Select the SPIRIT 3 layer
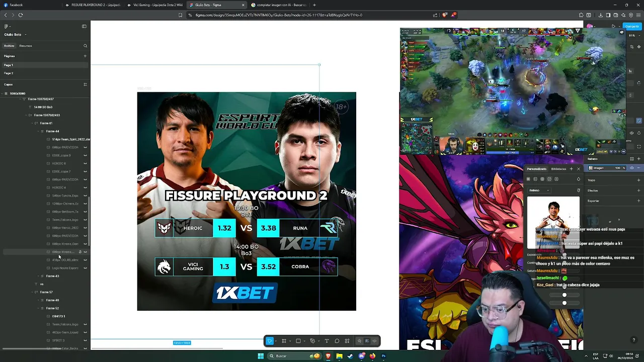This screenshot has height=362, width=644. [x=58, y=340]
